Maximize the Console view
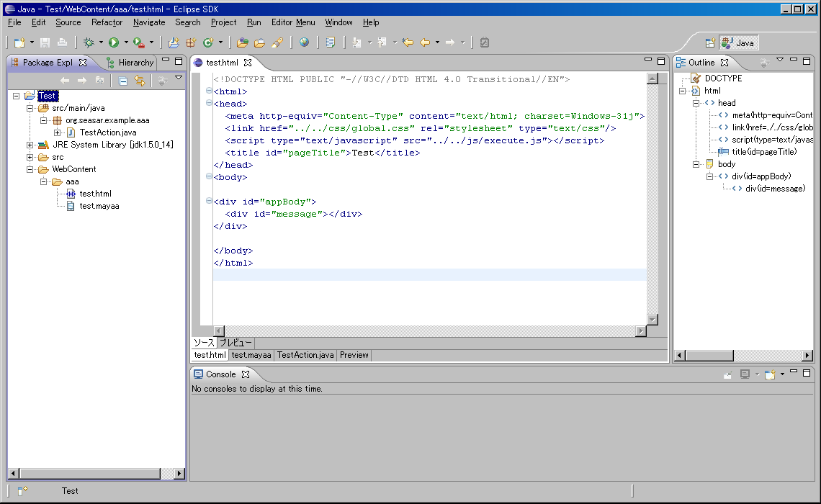821x504 pixels. (x=807, y=373)
